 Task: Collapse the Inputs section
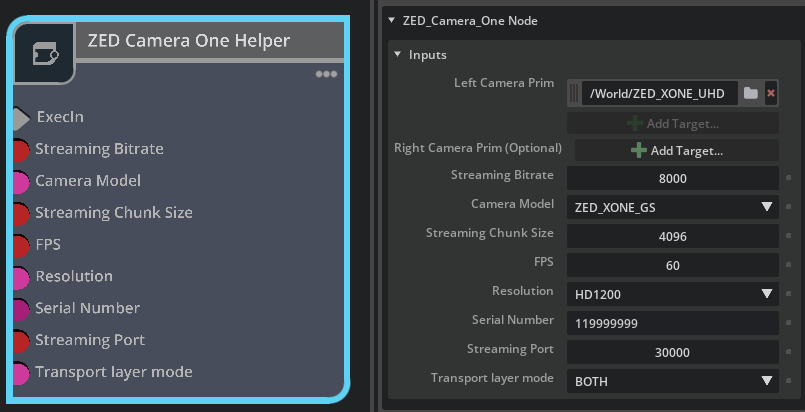[x=397, y=54]
